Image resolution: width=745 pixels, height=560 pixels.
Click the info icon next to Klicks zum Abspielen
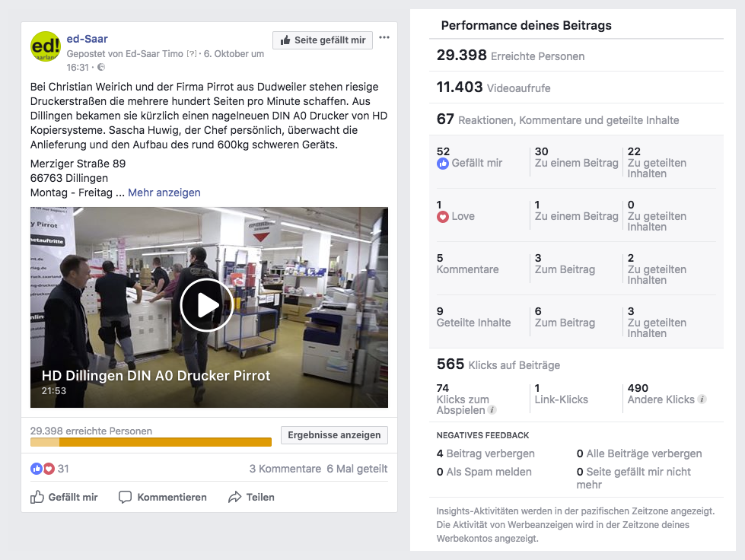click(492, 410)
